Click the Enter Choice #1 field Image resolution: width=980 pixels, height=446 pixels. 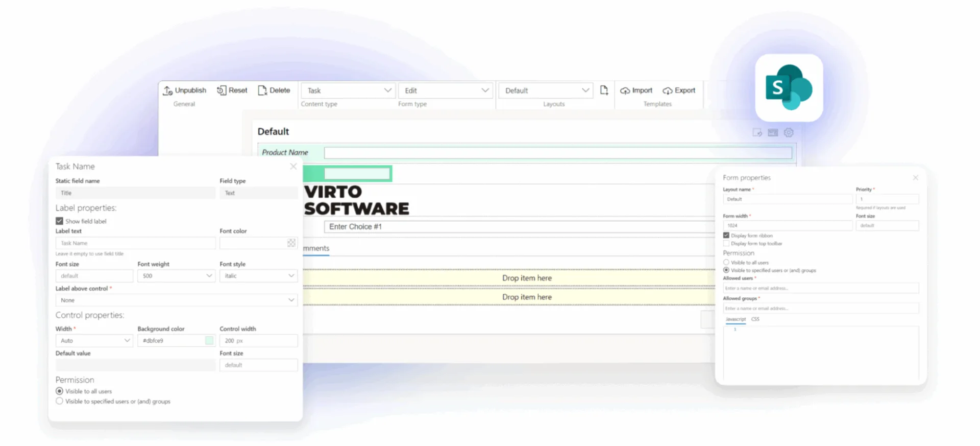click(520, 227)
